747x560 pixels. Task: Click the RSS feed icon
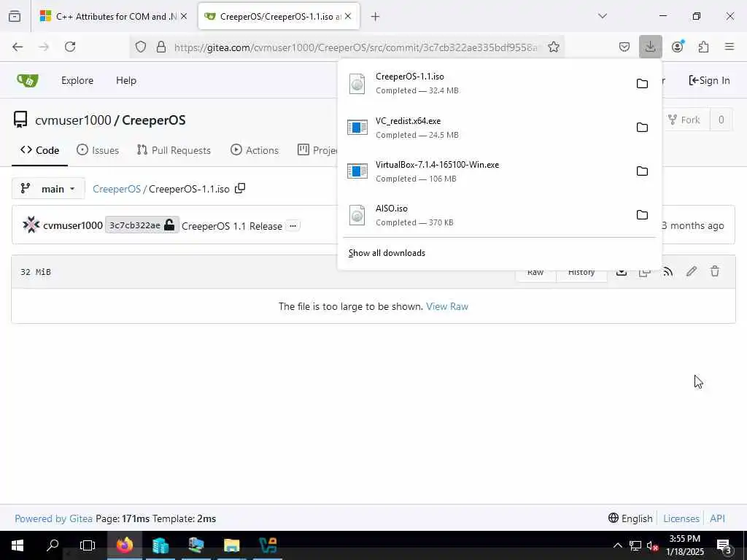tap(668, 271)
